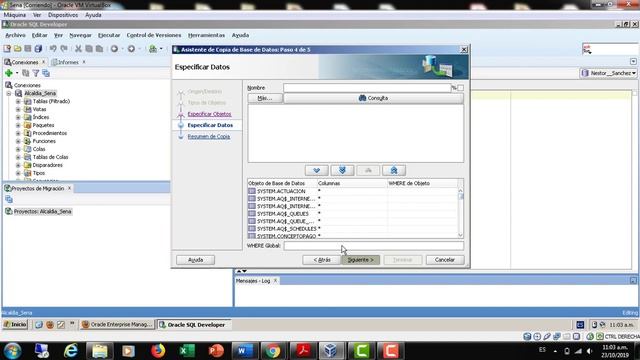Expand the Índices tree node
Image resolution: width=640 pixels, height=360 pixels.
coord(18,117)
